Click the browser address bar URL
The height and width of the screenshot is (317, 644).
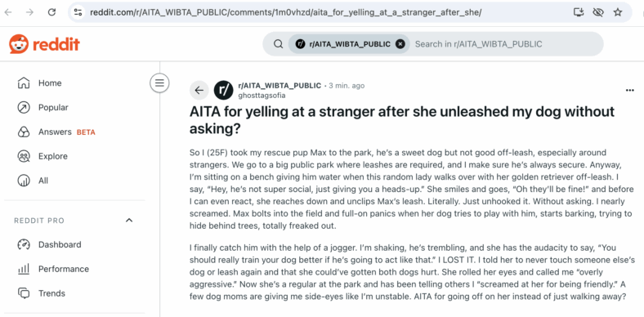click(286, 12)
